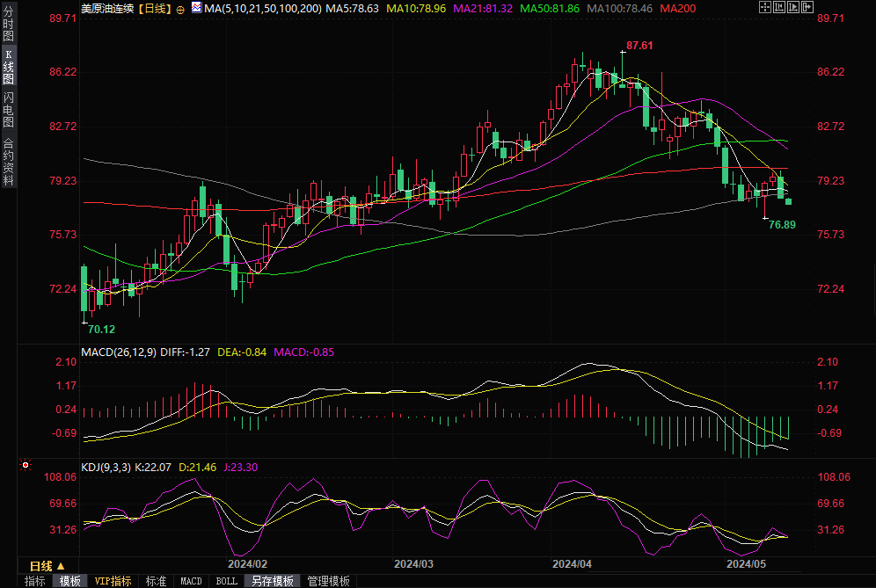876x588 pixels.
Task: Click the circled plus icon beside 日线 title
Action: point(180,8)
